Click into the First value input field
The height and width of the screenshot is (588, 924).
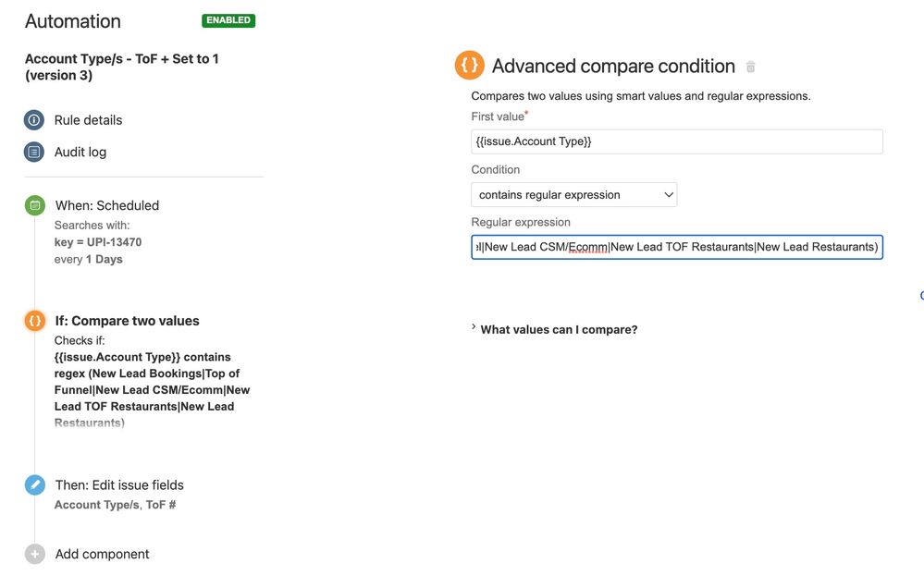pos(677,141)
